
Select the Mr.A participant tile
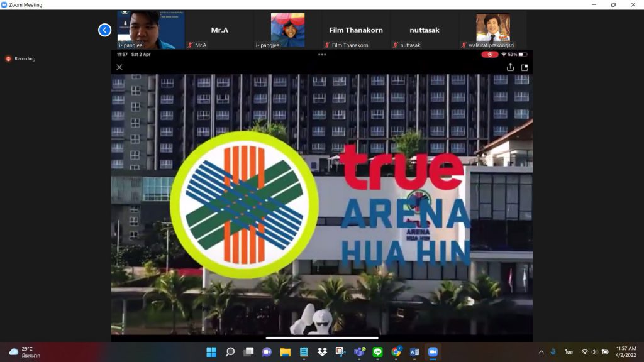pos(219,30)
